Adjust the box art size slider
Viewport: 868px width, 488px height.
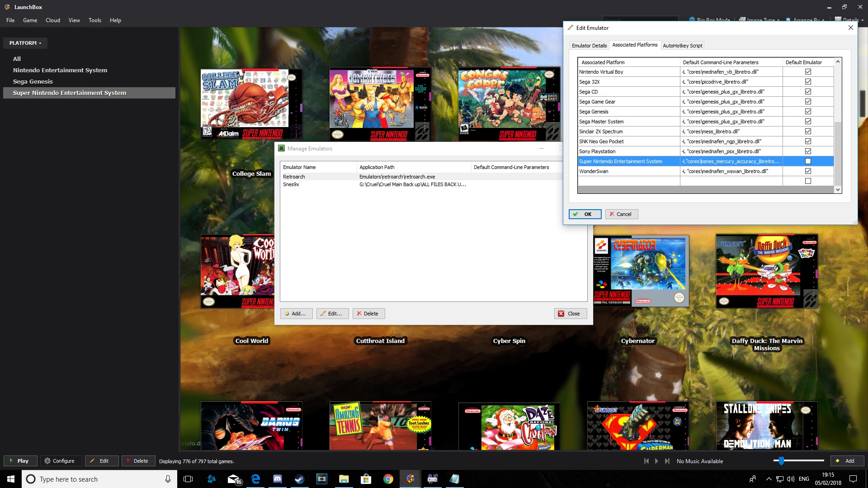tap(781, 461)
